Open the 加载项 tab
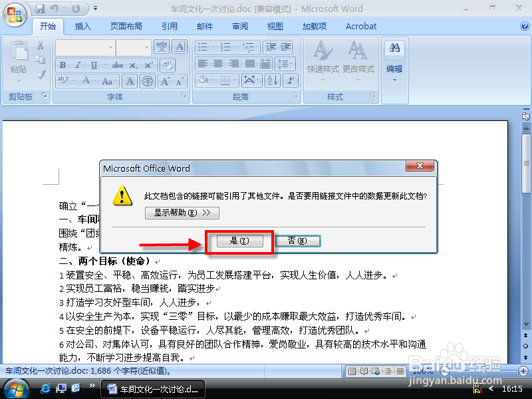Screen dimensions: 532x399 (315, 26)
